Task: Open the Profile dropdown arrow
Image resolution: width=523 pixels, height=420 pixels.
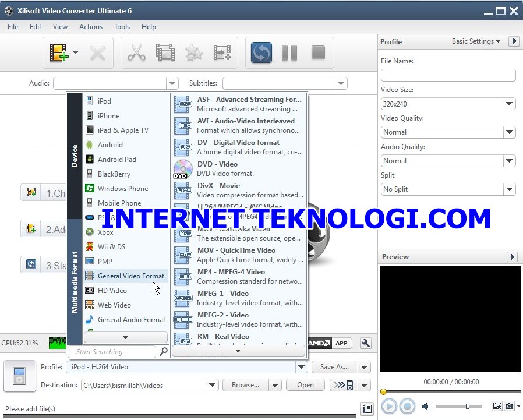Action: click(x=301, y=367)
